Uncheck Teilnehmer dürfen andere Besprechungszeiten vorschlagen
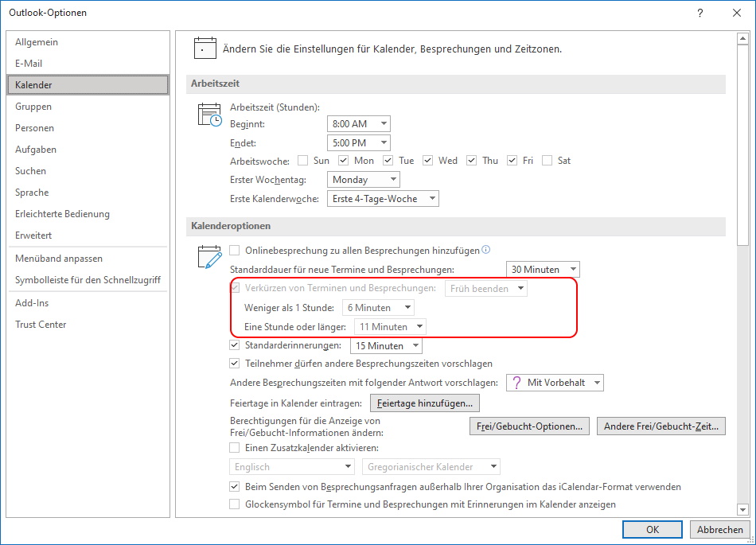This screenshot has height=545, width=756. pyautogui.click(x=234, y=364)
